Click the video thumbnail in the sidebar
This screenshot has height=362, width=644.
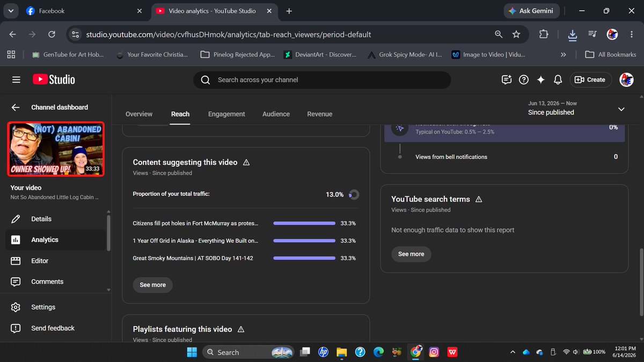pyautogui.click(x=56, y=149)
